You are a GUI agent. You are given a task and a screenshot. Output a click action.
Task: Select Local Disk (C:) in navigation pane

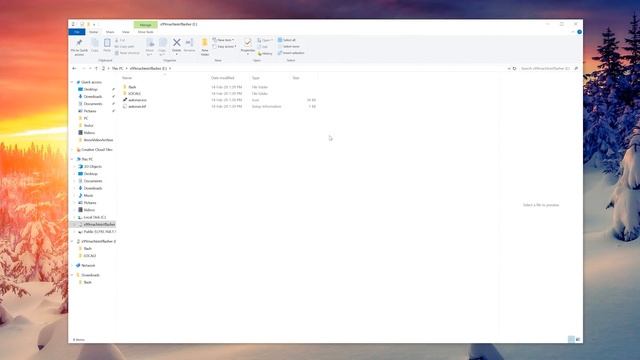(x=95, y=217)
